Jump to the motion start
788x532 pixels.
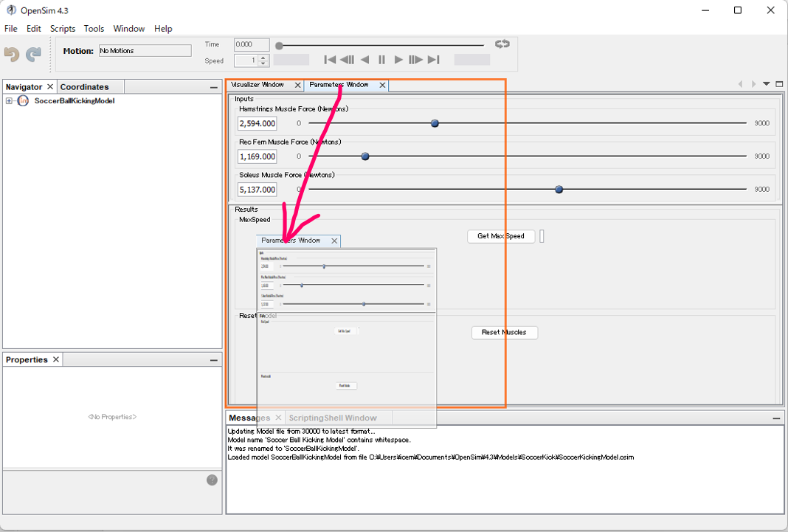pos(331,60)
